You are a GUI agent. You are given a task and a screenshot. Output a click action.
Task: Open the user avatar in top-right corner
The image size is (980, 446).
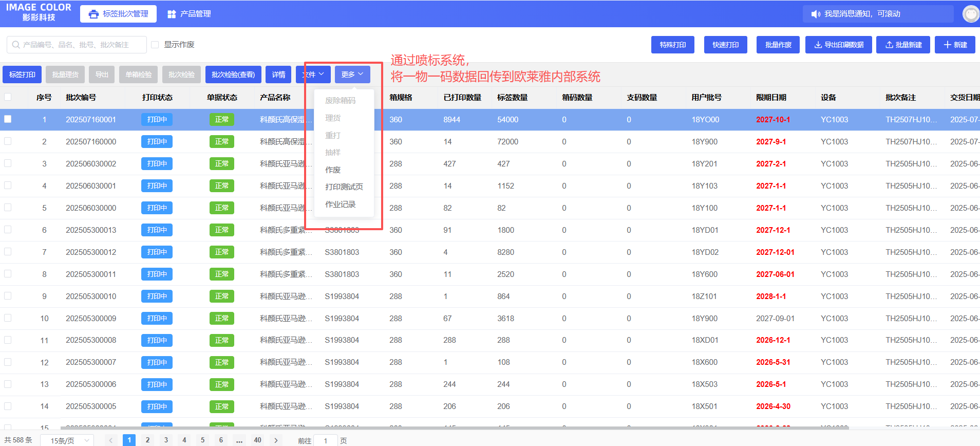pyautogui.click(x=970, y=14)
